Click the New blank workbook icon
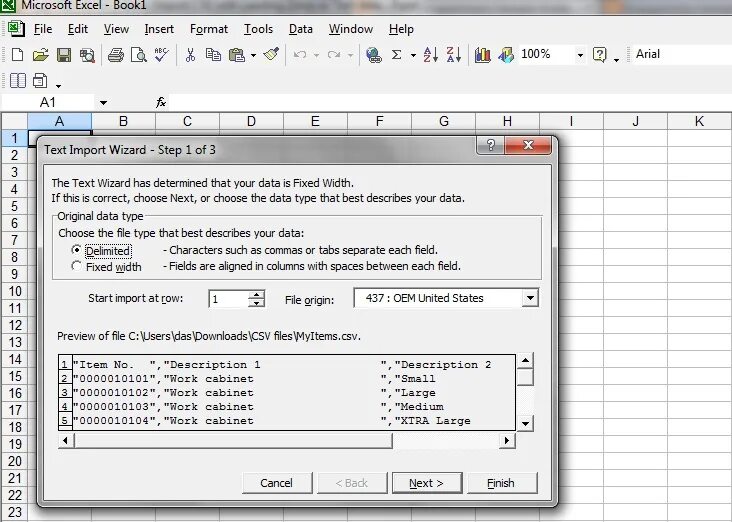The height and width of the screenshot is (522, 732). click(17, 55)
